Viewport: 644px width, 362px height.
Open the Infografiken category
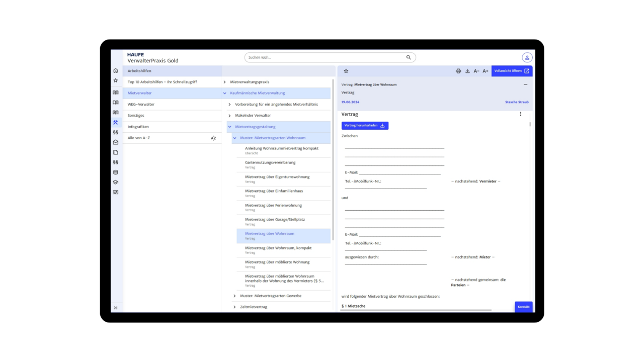(x=138, y=127)
